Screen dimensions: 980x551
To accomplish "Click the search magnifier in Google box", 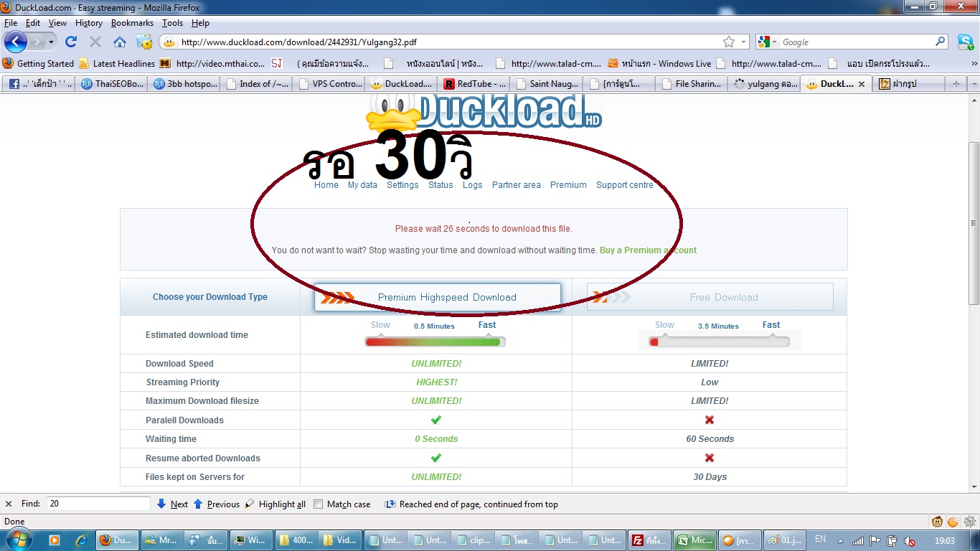I will tap(941, 42).
